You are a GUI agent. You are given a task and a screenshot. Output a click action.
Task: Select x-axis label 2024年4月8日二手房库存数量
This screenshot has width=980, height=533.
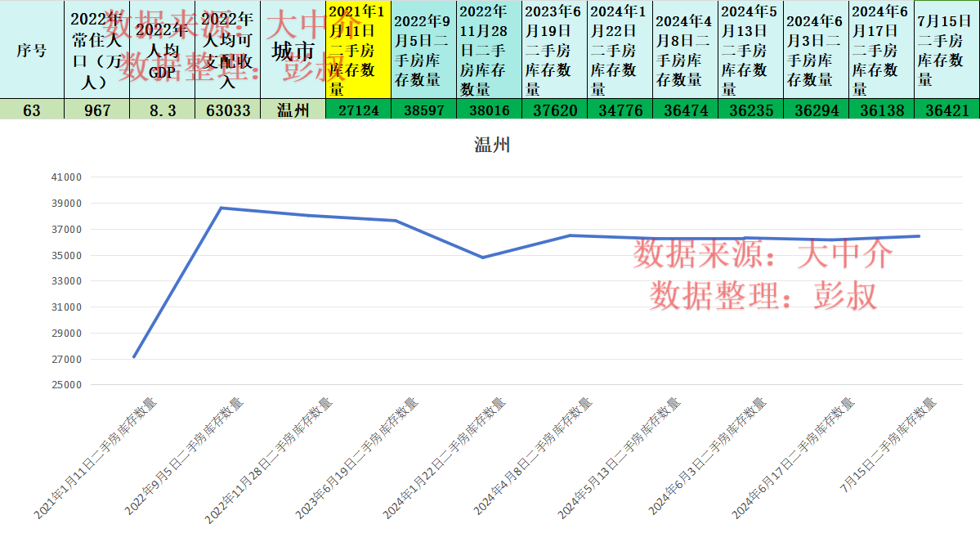[532, 456]
